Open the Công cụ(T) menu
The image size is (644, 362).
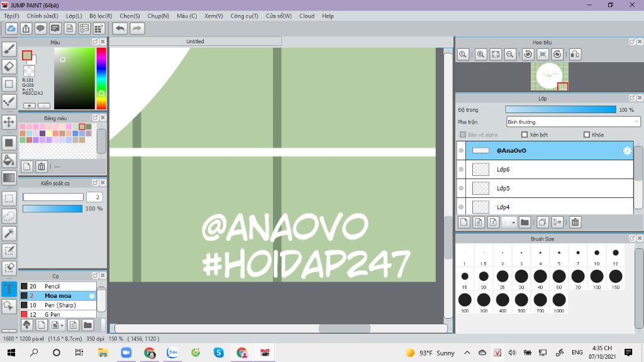tap(244, 16)
